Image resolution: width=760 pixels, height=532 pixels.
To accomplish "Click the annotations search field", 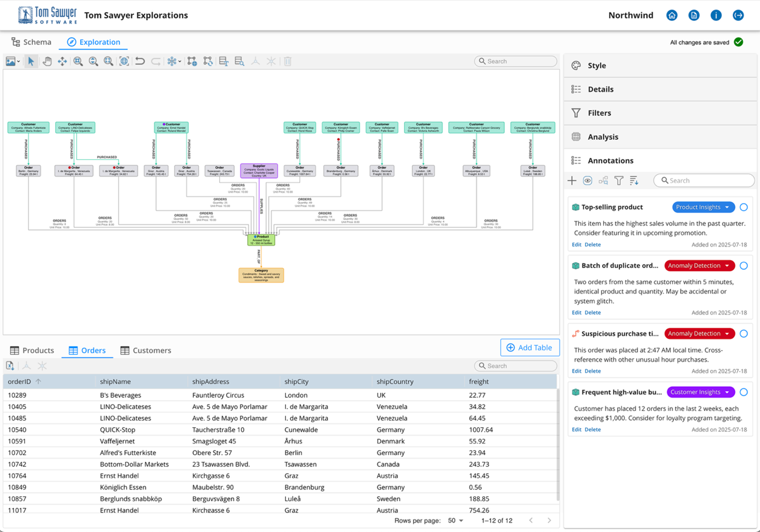I will pos(704,180).
